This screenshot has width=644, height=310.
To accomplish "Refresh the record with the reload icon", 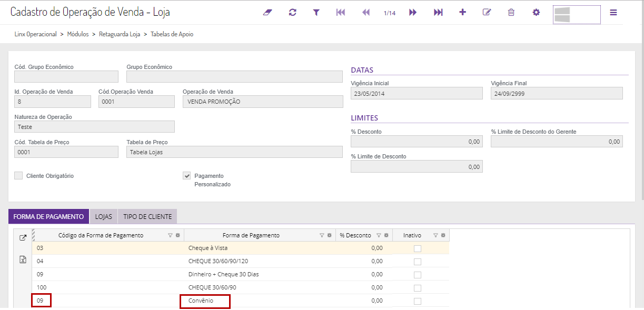I will (292, 12).
